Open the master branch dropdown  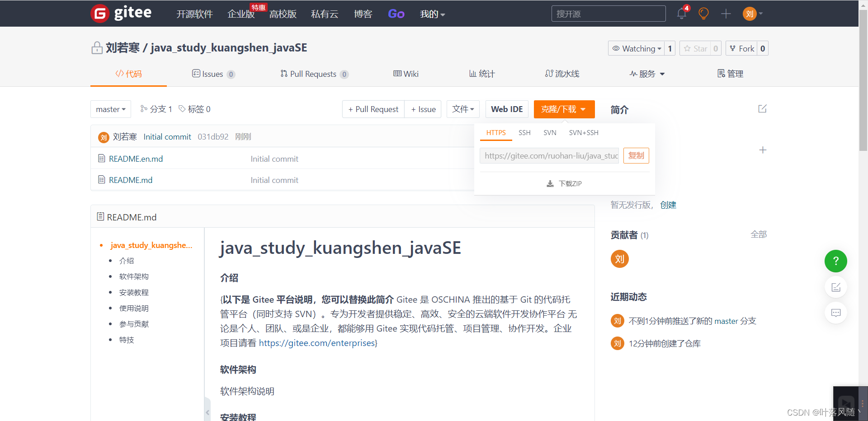click(x=111, y=109)
